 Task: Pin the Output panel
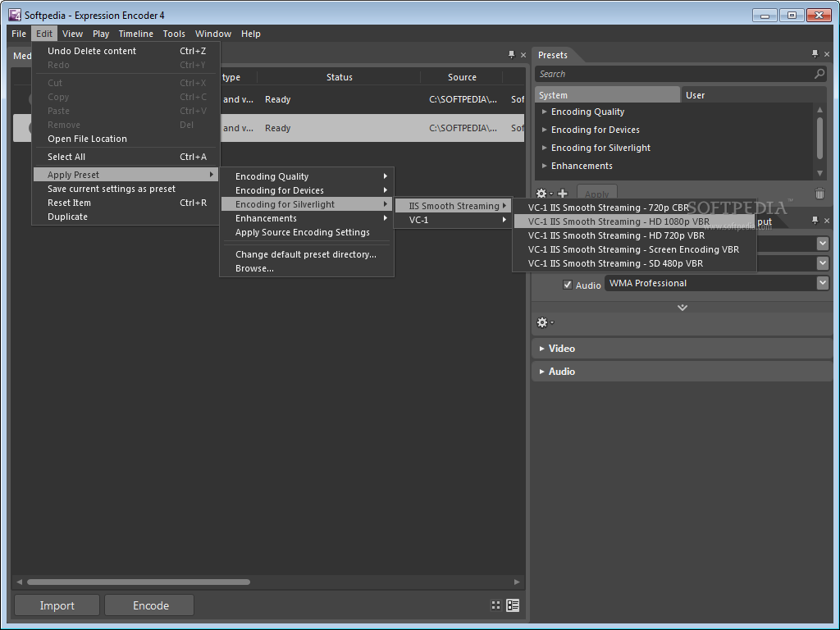click(815, 220)
